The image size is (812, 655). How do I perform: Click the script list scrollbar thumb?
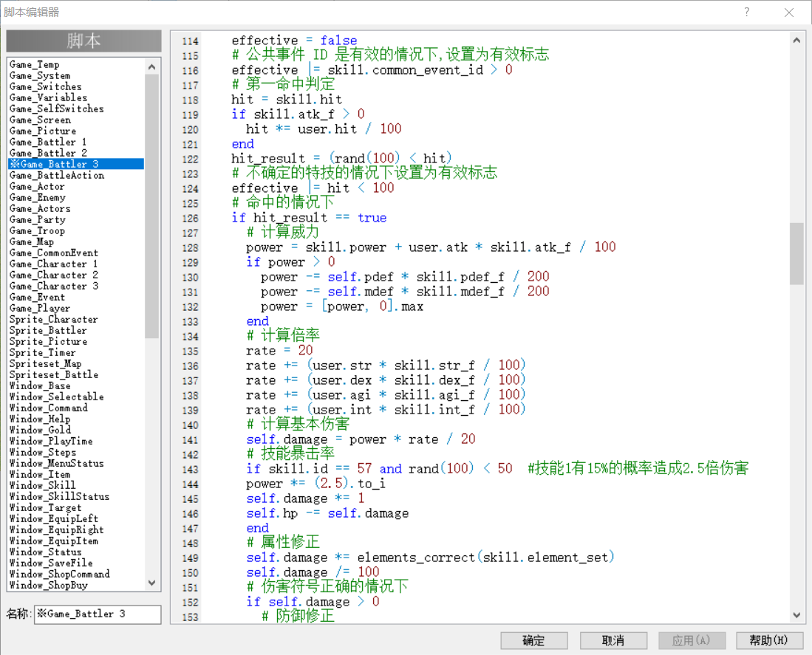(x=151, y=206)
